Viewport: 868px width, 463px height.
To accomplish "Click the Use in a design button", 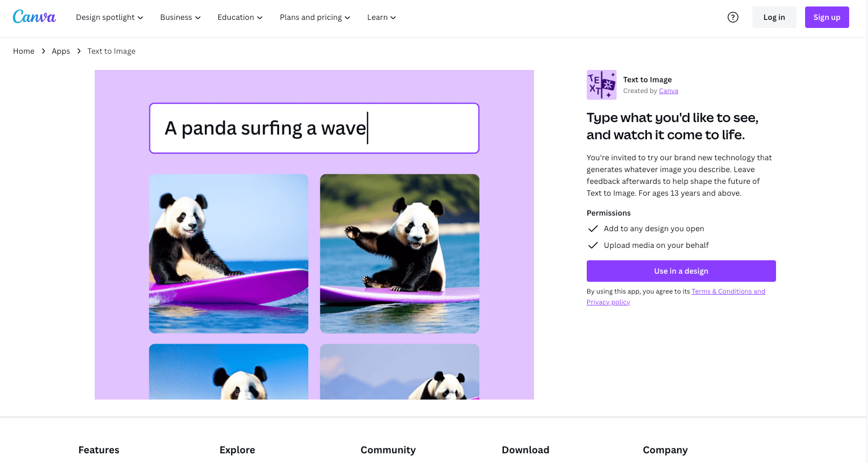I will tap(681, 271).
